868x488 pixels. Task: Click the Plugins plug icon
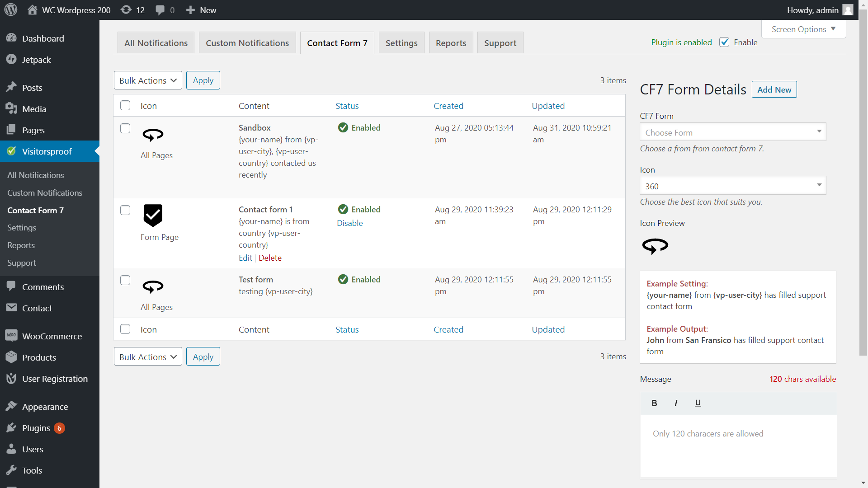[11, 428]
